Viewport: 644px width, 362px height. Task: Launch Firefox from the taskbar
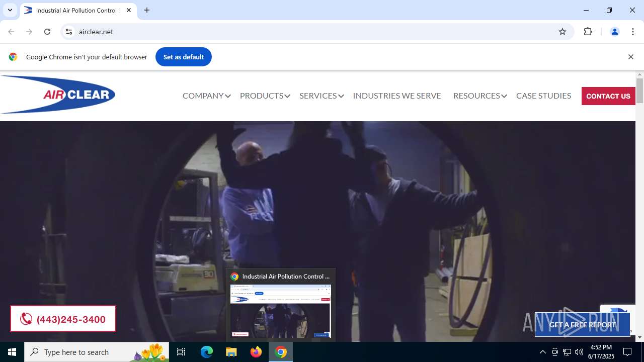tap(256, 352)
